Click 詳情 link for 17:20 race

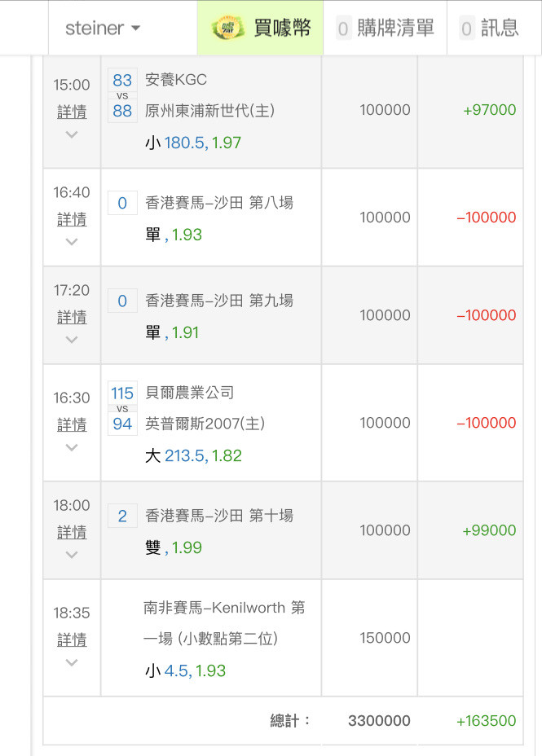(72, 317)
